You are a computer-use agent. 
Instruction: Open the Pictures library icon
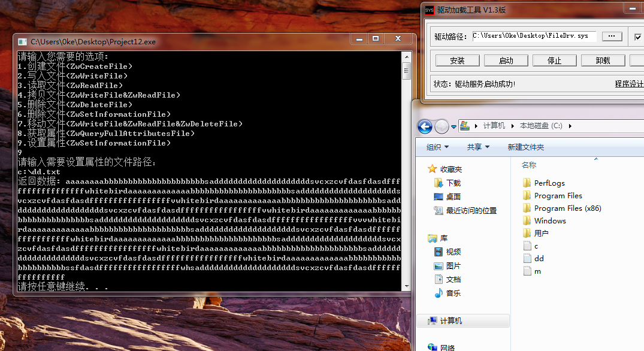pos(439,265)
